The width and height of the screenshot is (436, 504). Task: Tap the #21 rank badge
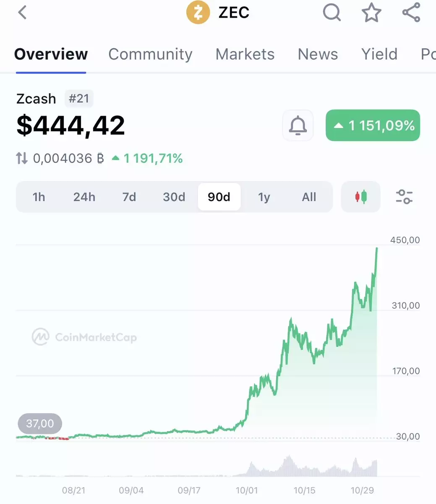pos(79,99)
